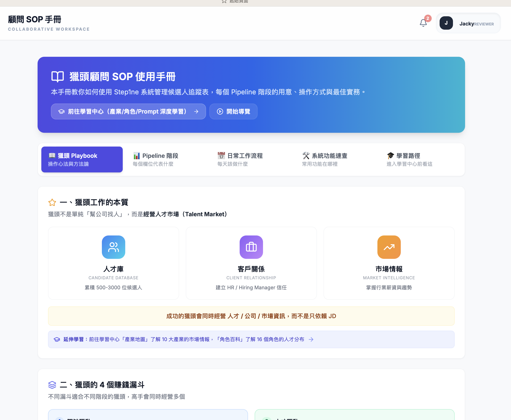Screen dimensions: 511x420
Task: Click the star icon next to 起始頁面 at top
Action: pyautogui.click(x=224, y=1)
